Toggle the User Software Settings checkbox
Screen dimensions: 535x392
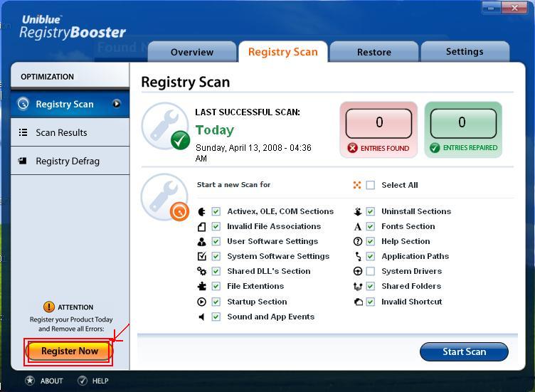tap(216, 241)
